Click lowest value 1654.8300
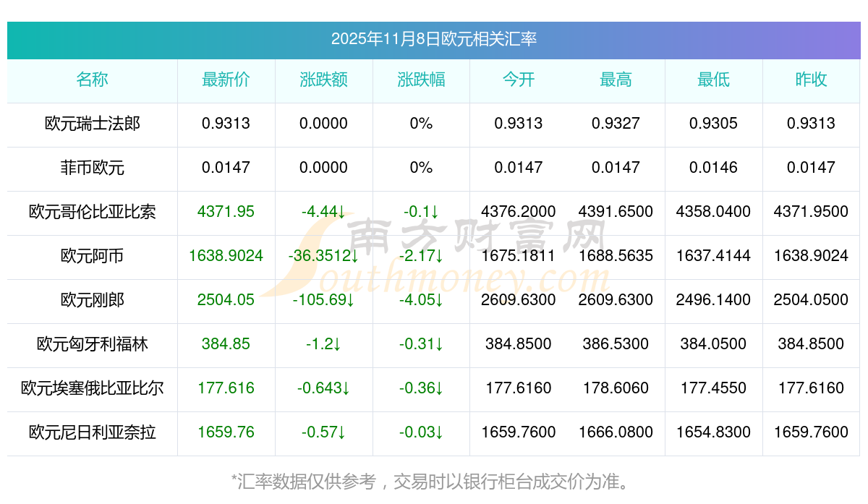 (x=713, y=432)
